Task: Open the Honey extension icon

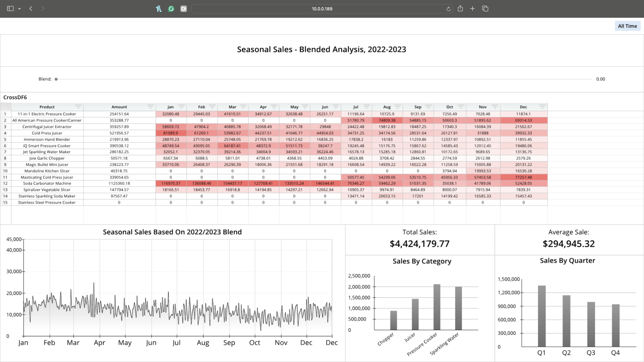Action: (159, 9)
